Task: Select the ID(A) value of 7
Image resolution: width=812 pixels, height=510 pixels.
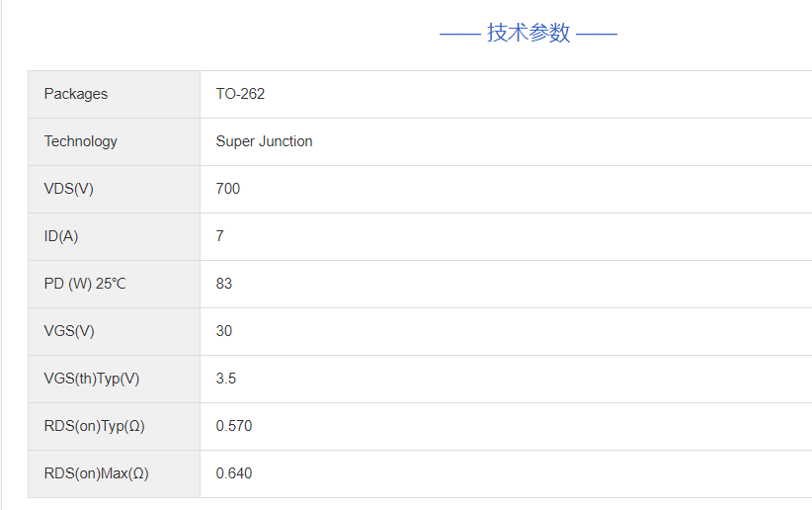Action: [x=220, y=236]
